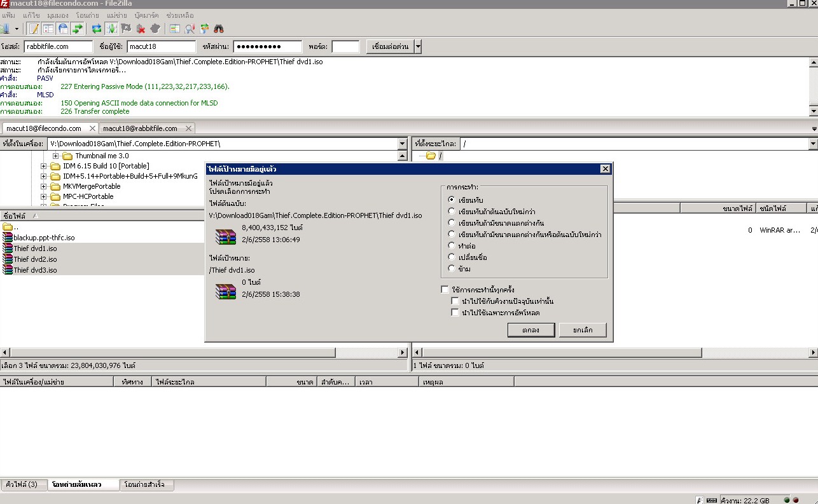Open the 'บุ๊คมาร์ค' bookmarks menu
The width and height of the screenshot is (818, 504).
point(147,15)
